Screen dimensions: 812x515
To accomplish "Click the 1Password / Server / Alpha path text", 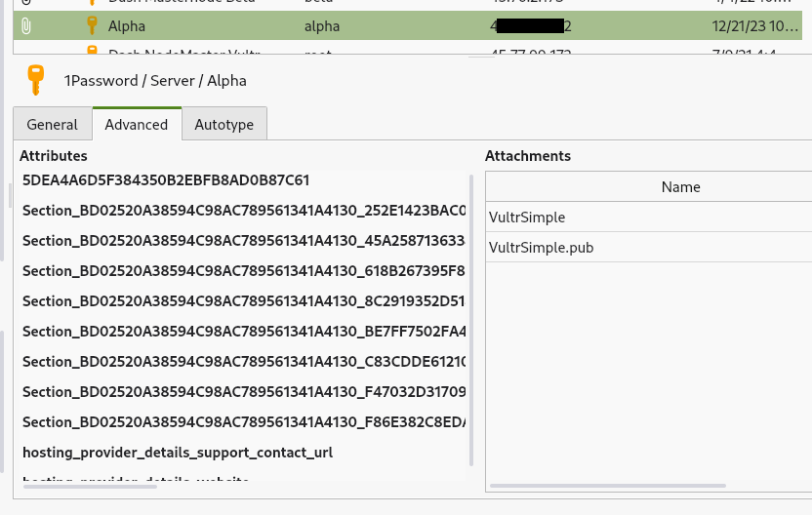I will click(x=155, y=81).
